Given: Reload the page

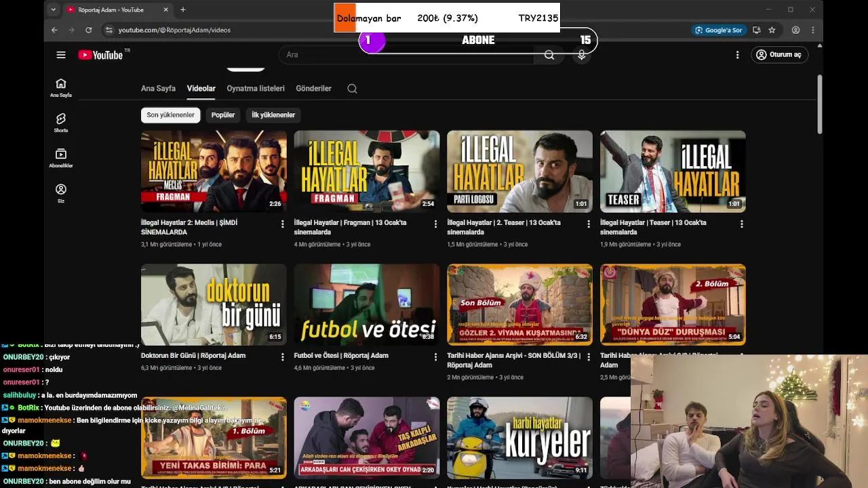Looking at the screenshot, I should (88, 30).
